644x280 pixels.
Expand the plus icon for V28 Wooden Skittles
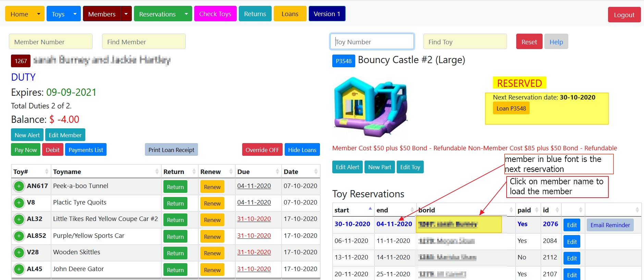[19, 253]
